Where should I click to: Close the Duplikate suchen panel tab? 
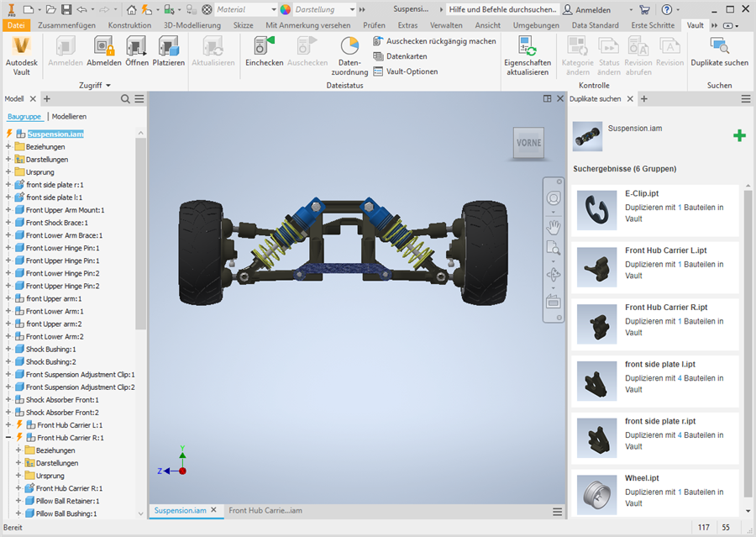630,99
